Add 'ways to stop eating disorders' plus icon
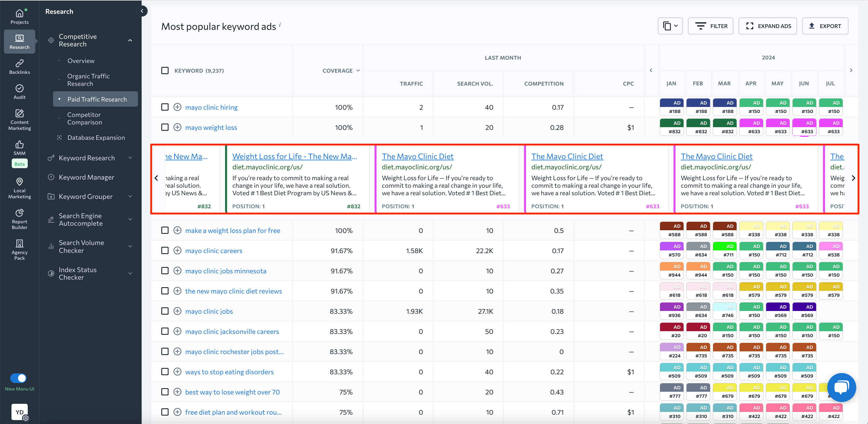This screenshot has height=424, width=868. point(177,372)
